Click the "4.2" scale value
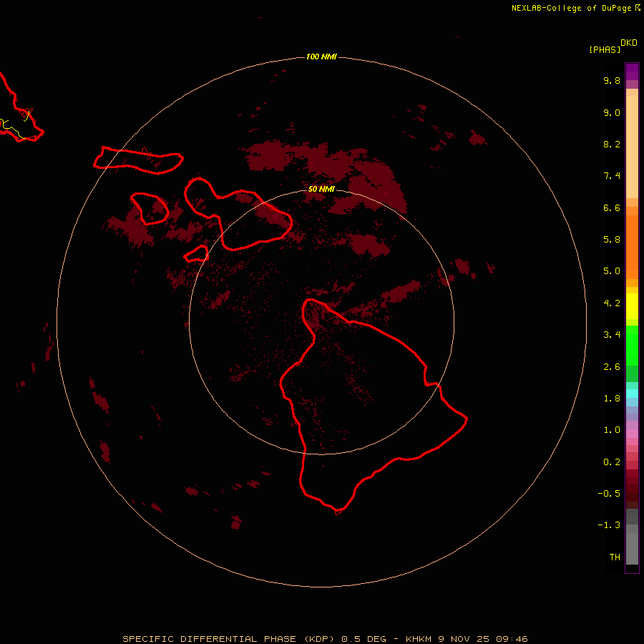This screenshot has height=644, width=644. tap(612, 303)
